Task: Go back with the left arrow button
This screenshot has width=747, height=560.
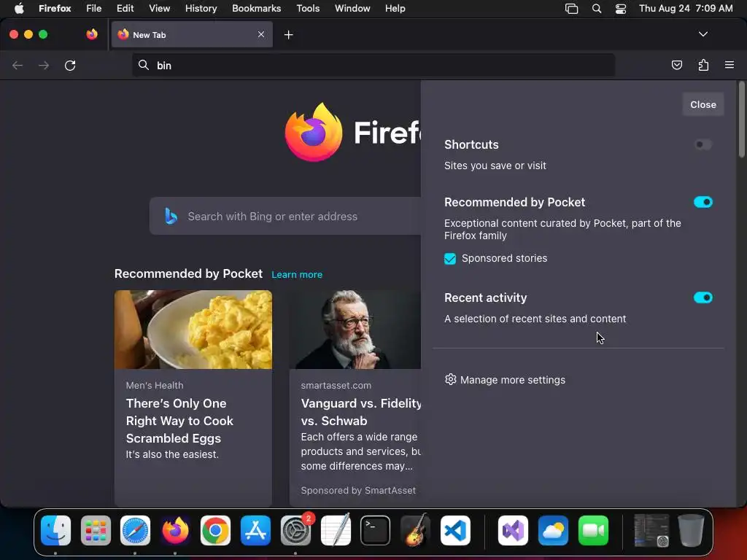Action: click(x=18, y=65)
